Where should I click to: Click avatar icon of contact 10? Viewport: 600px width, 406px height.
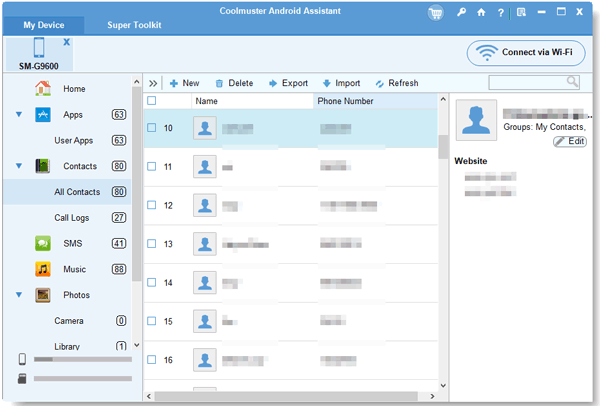[205, 128]
